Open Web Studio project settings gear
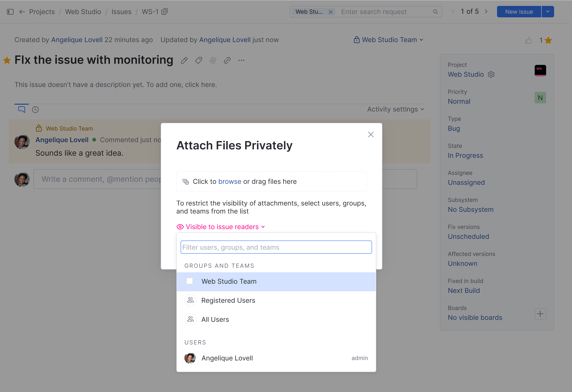 [491, 74]
